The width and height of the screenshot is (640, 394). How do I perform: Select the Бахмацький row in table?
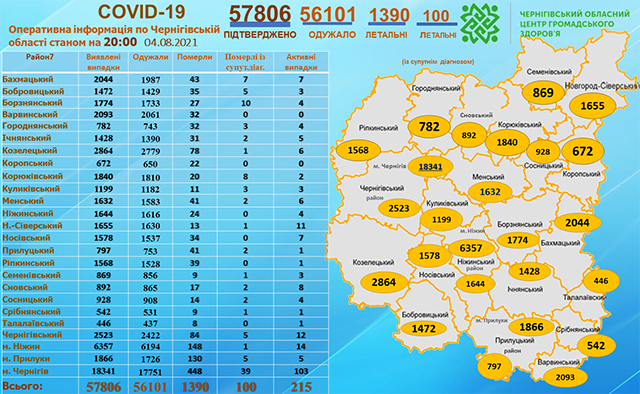click(x=165, y=79)
